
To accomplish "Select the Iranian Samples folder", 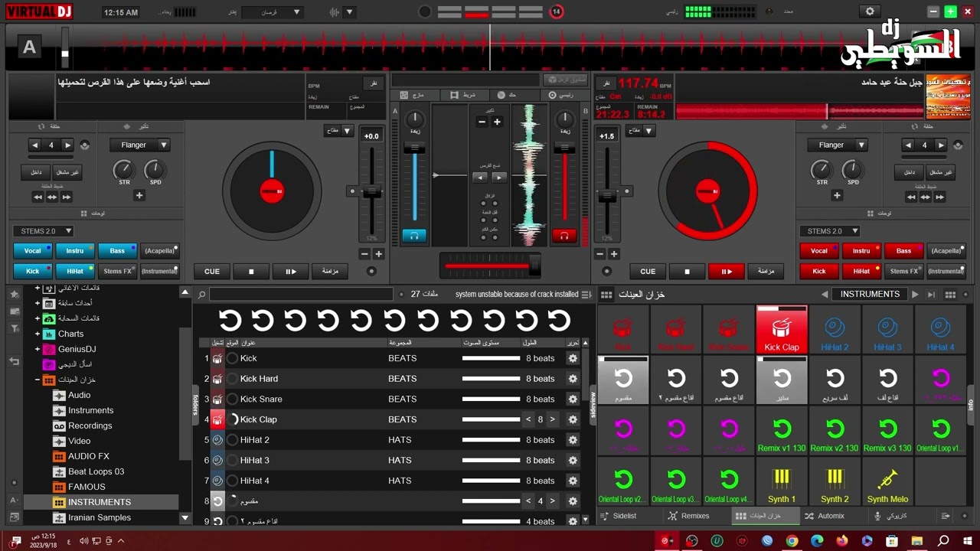I will point(100,517).
